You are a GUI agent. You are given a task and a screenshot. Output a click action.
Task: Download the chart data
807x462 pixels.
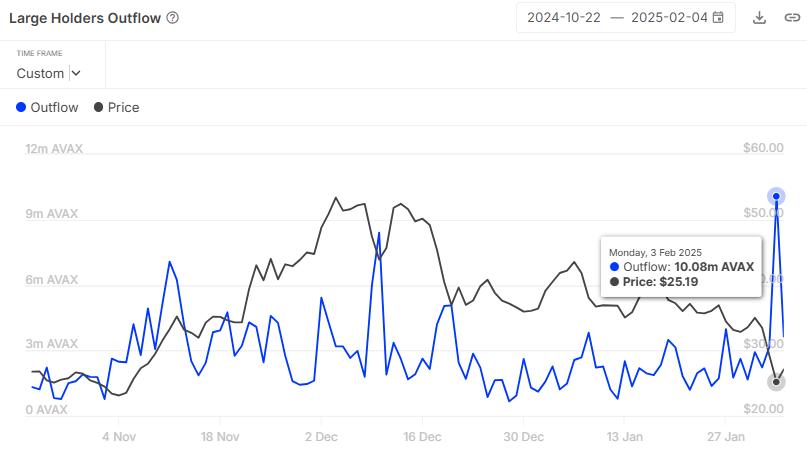pyautogui.click(x=759, y=18)
